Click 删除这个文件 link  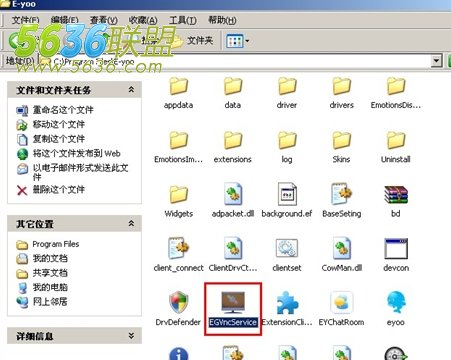pyautogui.click(x=59, y=190)
